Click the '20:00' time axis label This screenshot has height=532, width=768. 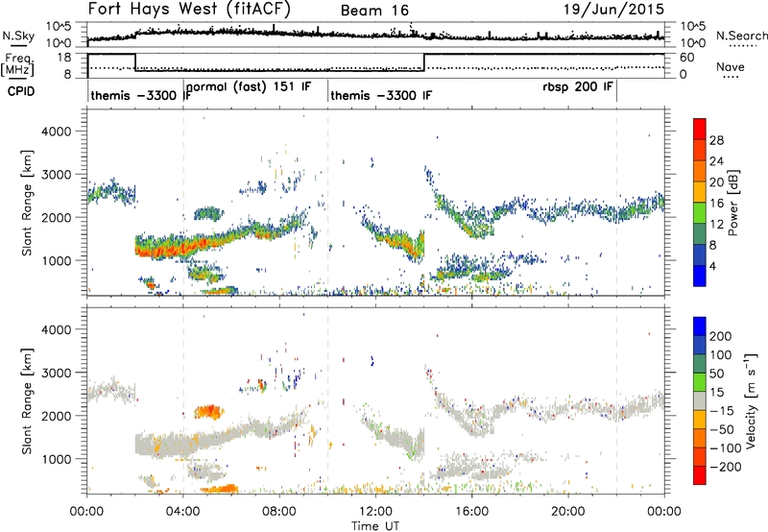568,512
